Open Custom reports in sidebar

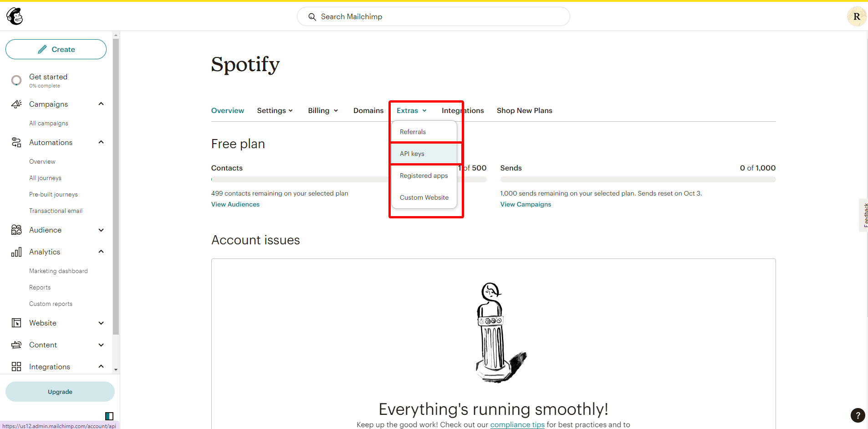coord(51,304)
